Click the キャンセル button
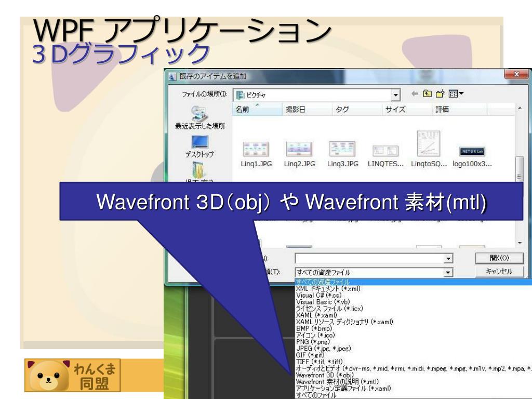532x399 pixels. [x=499, y=271]
